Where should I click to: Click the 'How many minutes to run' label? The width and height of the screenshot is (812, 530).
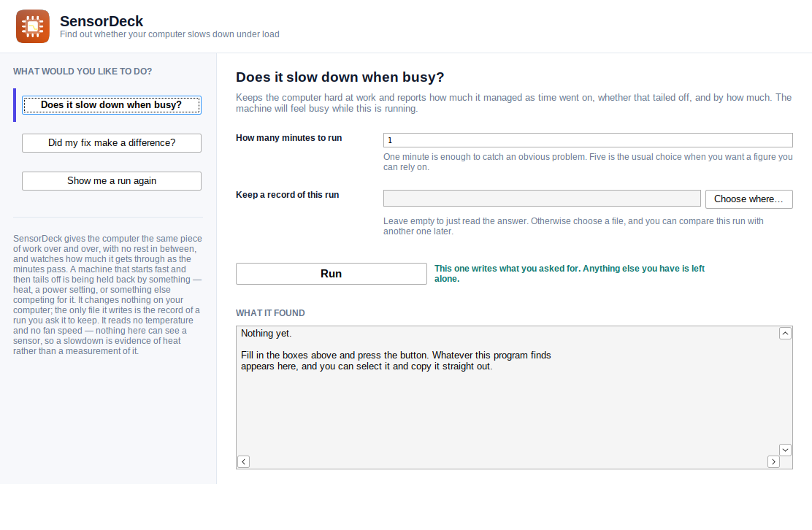point(289,138)
